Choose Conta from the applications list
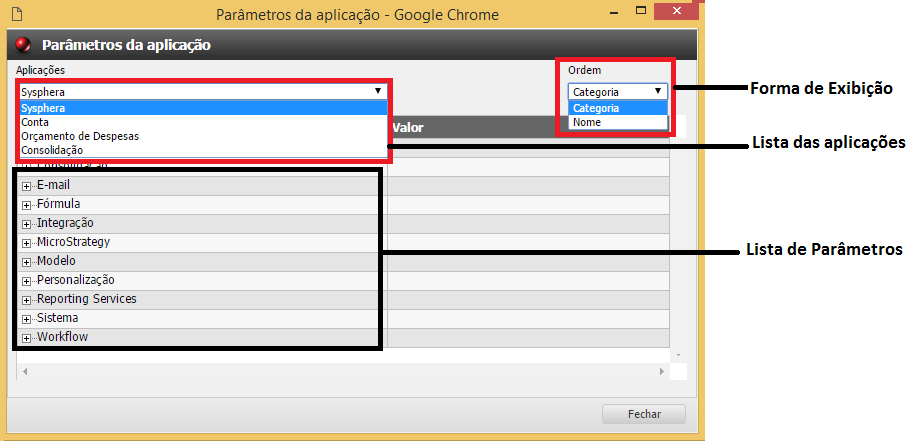 34,121
